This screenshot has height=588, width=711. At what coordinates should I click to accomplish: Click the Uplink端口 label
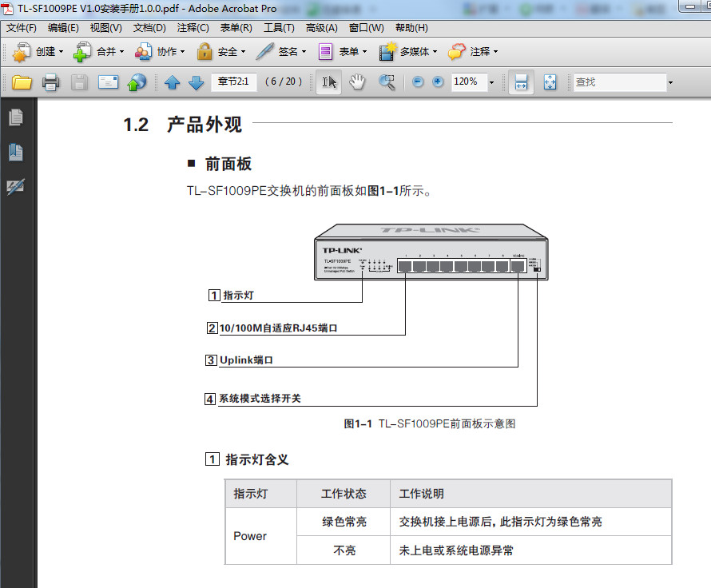coord(246,360)
